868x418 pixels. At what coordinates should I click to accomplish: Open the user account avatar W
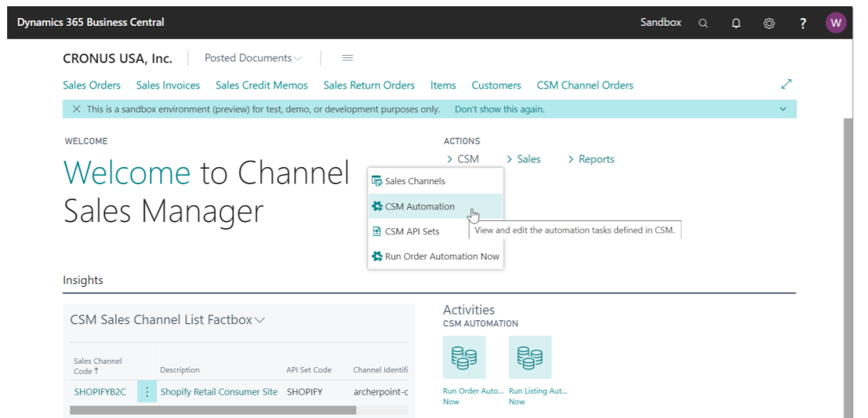836,24
